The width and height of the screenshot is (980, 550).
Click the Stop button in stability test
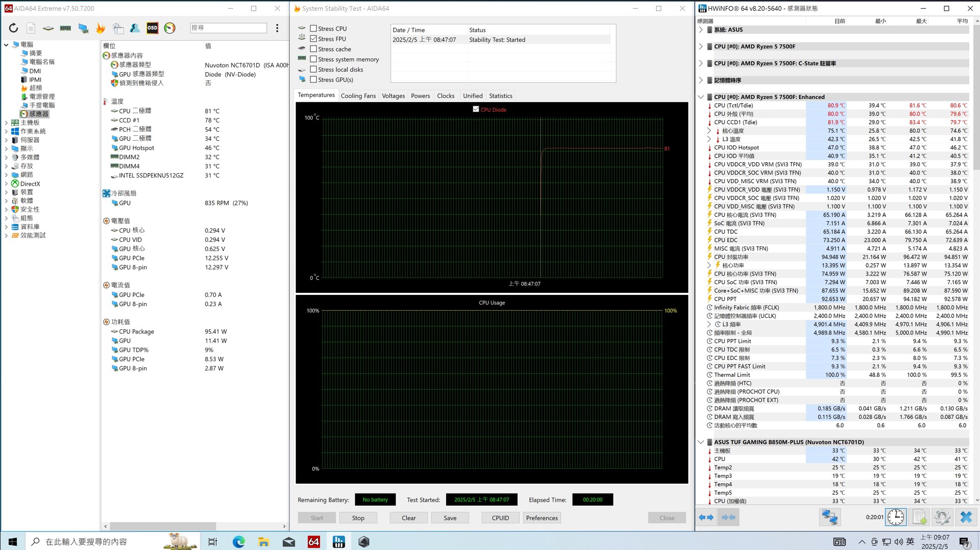358,518
